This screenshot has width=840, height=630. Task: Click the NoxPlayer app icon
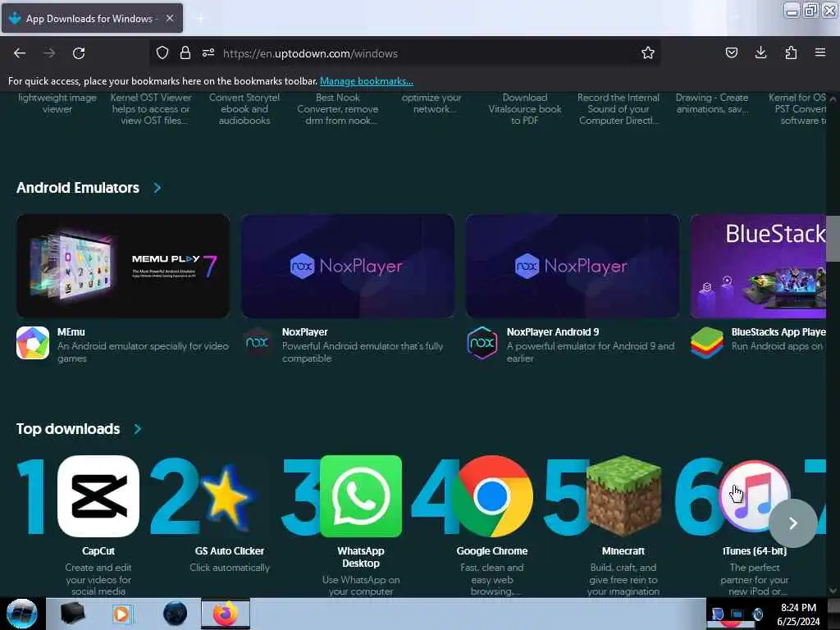[x=257, y=343]
